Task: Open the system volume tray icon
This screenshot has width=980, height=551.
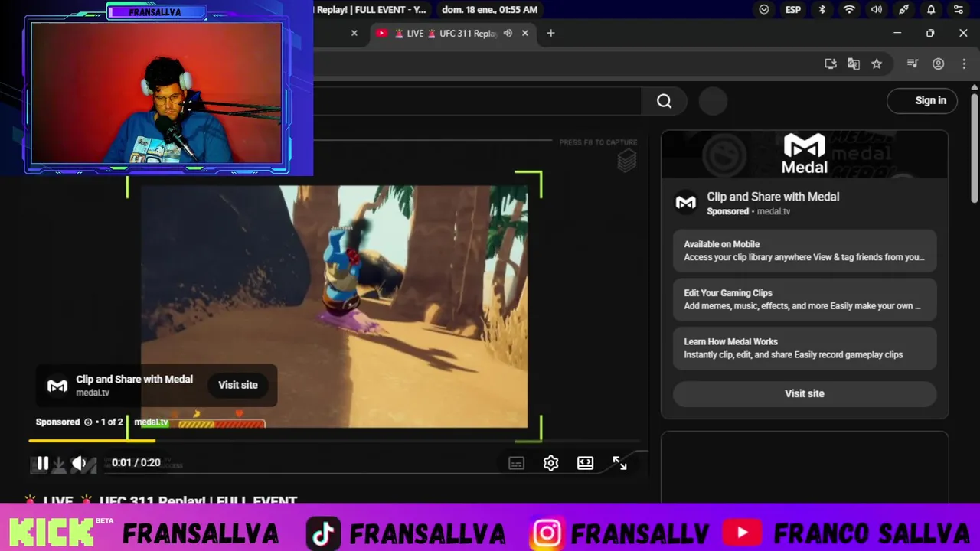Action: [x=877, y=9]
